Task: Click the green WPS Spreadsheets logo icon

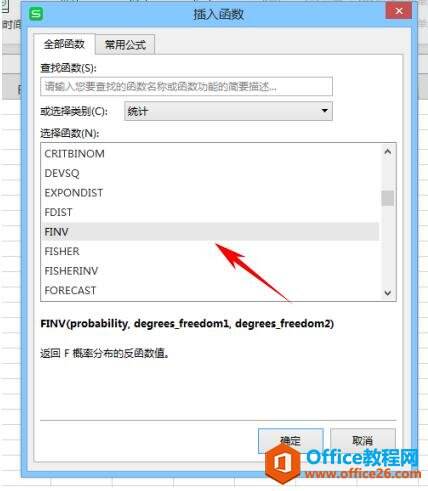Action: pyautogui.click(x=36, y=14)
